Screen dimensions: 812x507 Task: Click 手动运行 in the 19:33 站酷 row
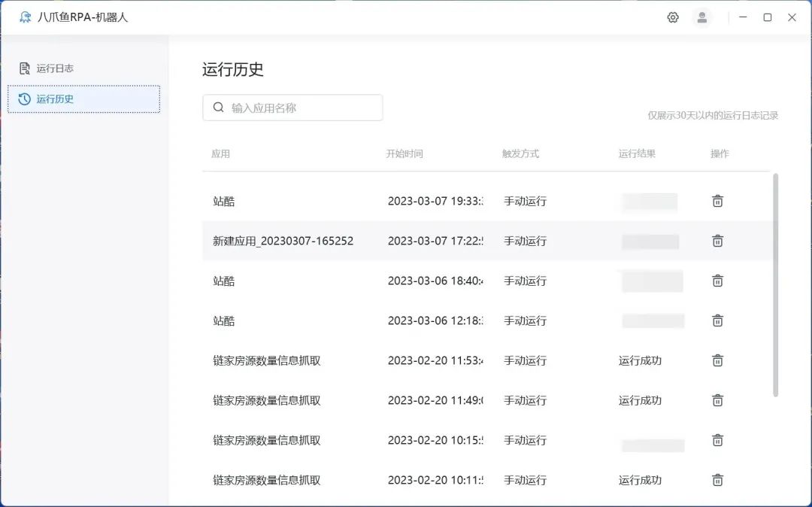coord(525,201)
